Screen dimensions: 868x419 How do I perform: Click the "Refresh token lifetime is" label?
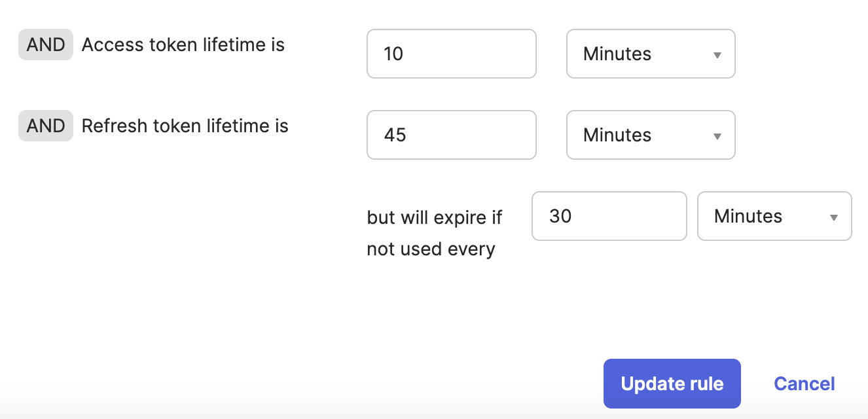pyautogui.click(x=185, y=126)
